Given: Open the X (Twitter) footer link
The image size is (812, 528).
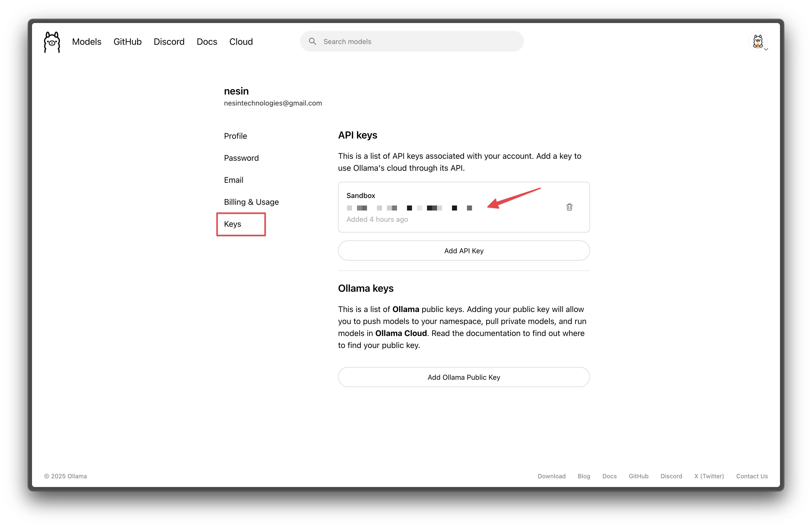Looking at the screenshot, I should 709,476.
